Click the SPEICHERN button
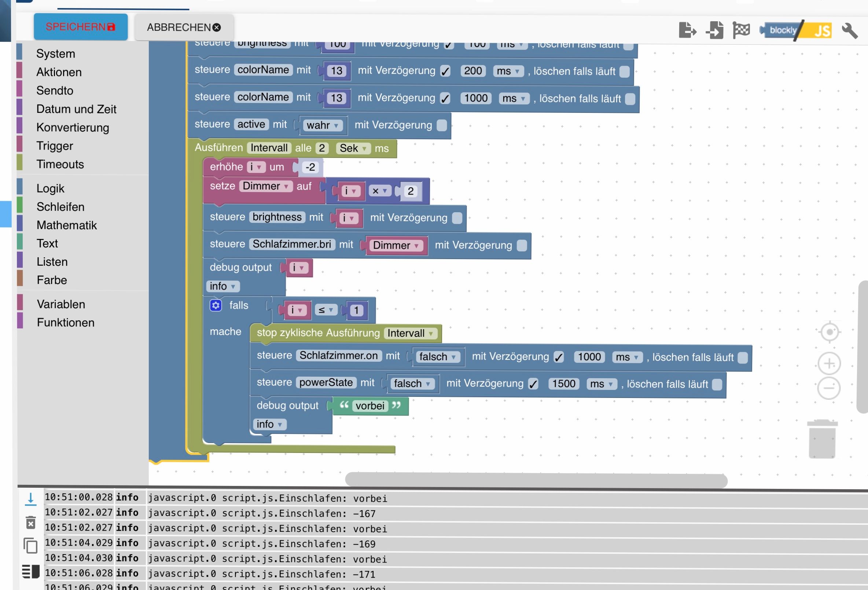The width and height of the screenshot is (868, 590). (x=80, y=27)
